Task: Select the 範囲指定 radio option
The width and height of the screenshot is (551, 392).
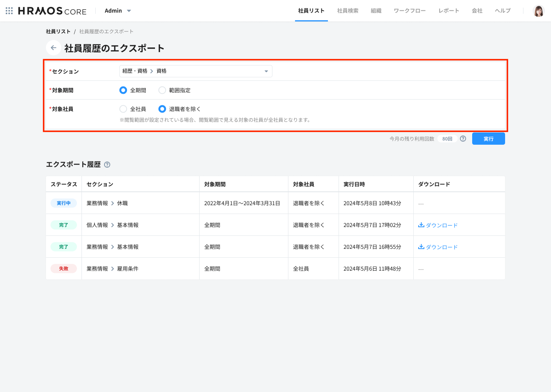Action: click(162, 90)
